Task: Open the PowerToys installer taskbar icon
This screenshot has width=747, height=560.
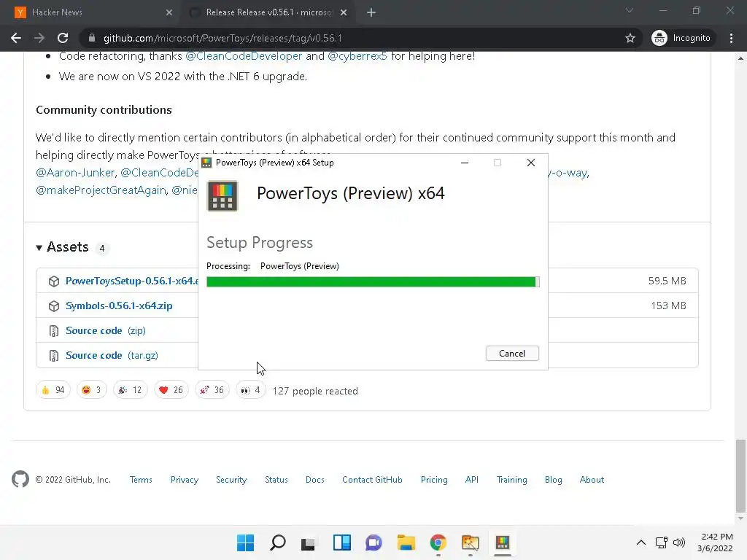Action: (502, 542)
